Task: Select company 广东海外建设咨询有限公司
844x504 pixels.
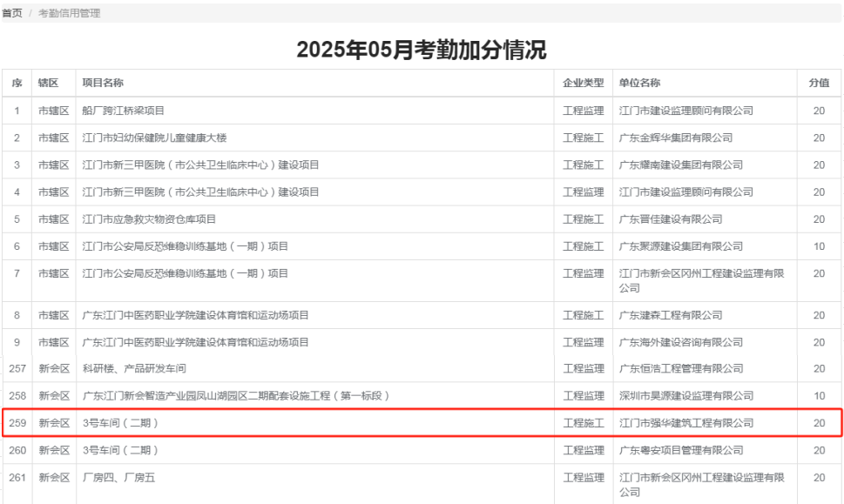Action: coord(680,342)
